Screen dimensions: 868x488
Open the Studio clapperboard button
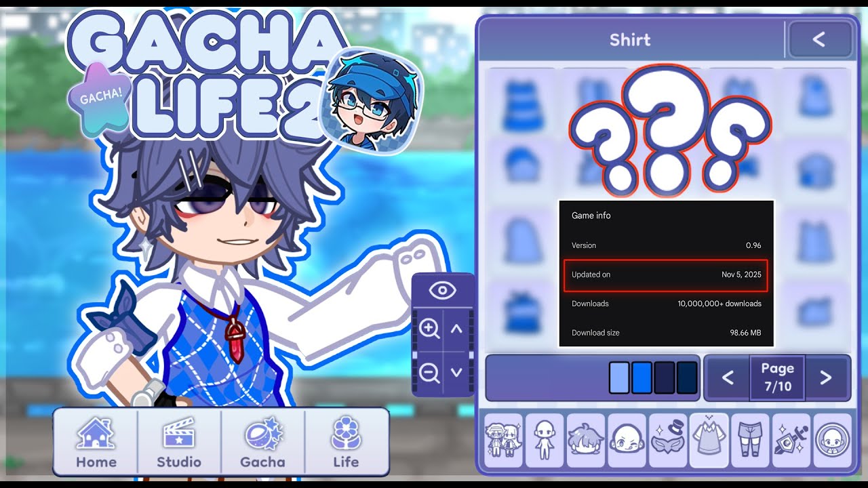coord(179,442)
